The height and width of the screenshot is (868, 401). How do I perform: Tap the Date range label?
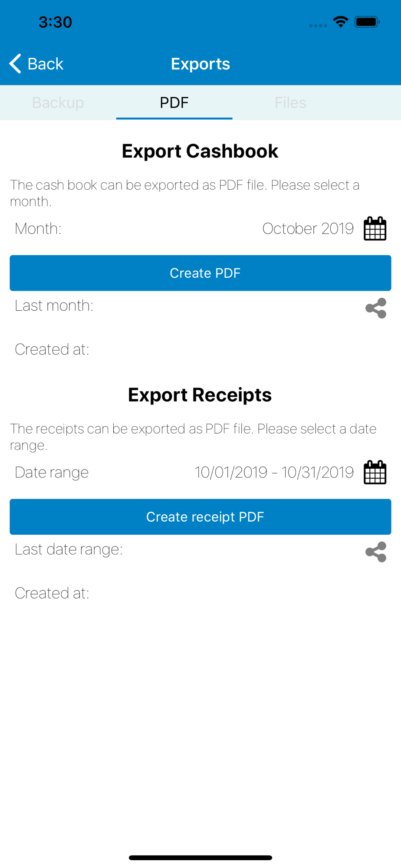click(x=52, y=472)
